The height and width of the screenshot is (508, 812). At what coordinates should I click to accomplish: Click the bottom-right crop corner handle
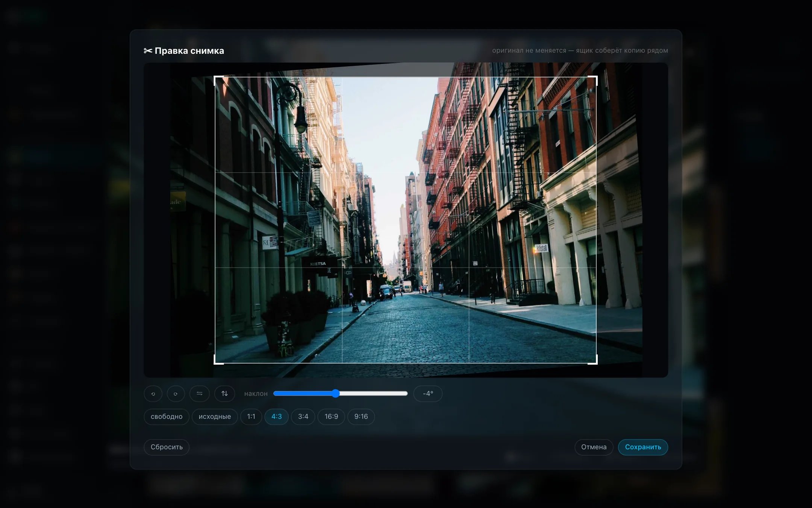(x=593, y=360)
